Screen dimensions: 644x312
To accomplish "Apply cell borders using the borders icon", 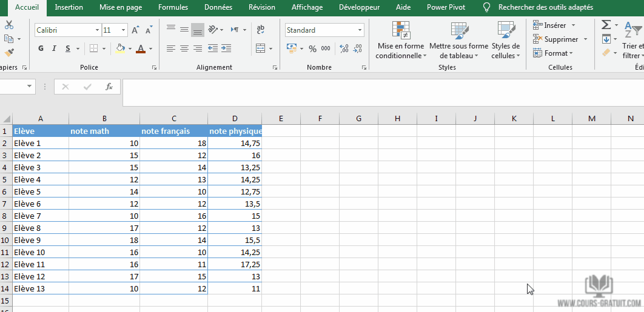I will click(93, 48).
